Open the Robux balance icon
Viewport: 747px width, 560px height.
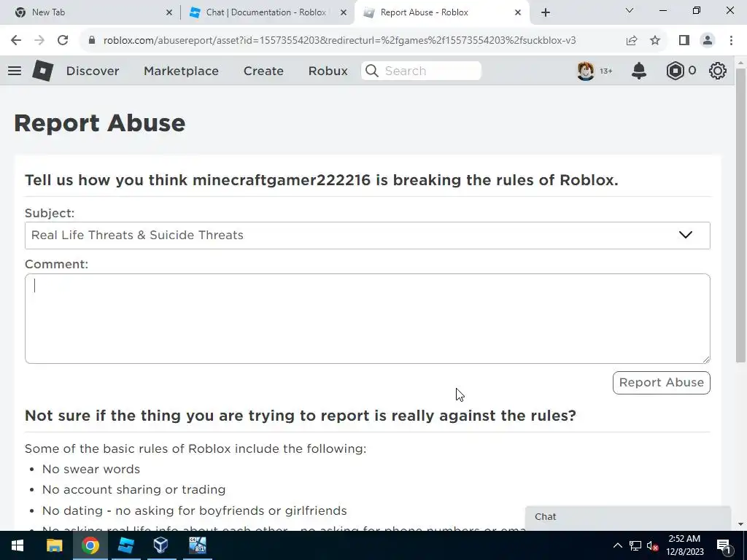675,71
